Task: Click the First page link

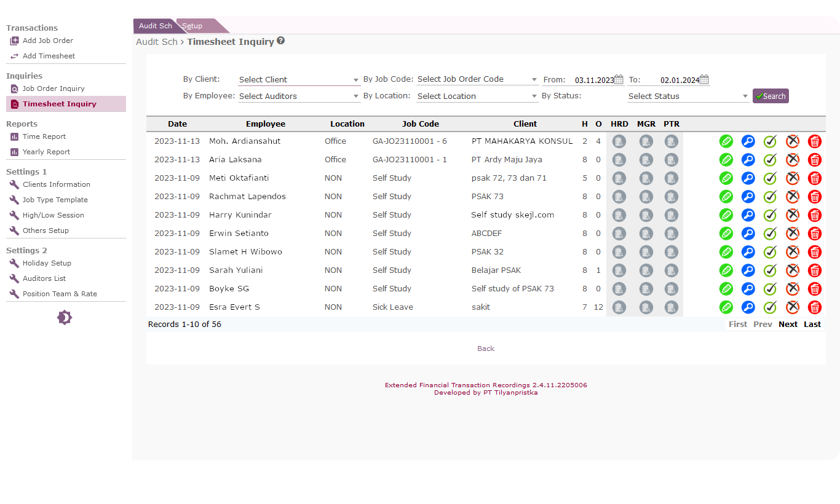Action: 738,325
